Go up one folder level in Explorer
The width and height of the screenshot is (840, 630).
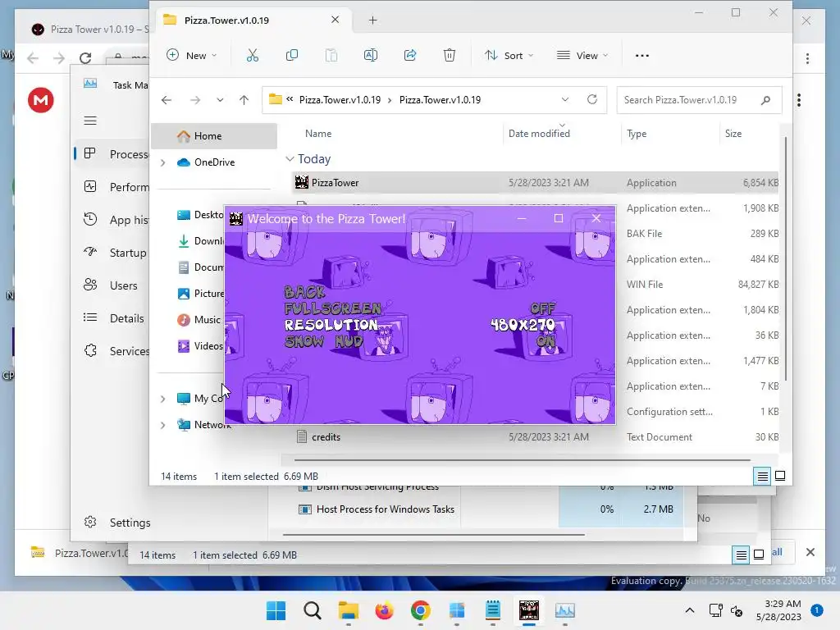(244, 99)
